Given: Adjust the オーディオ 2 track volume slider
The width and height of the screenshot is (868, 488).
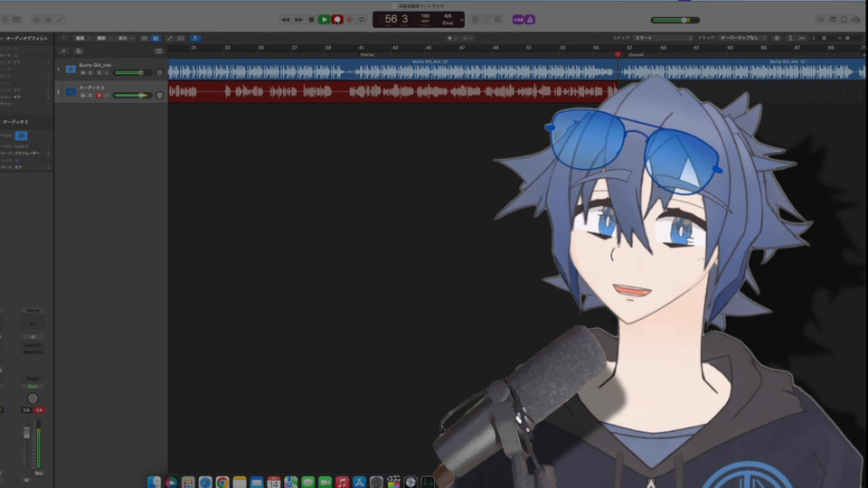Looking at the screenshot, I should click(x=132, y=95).
